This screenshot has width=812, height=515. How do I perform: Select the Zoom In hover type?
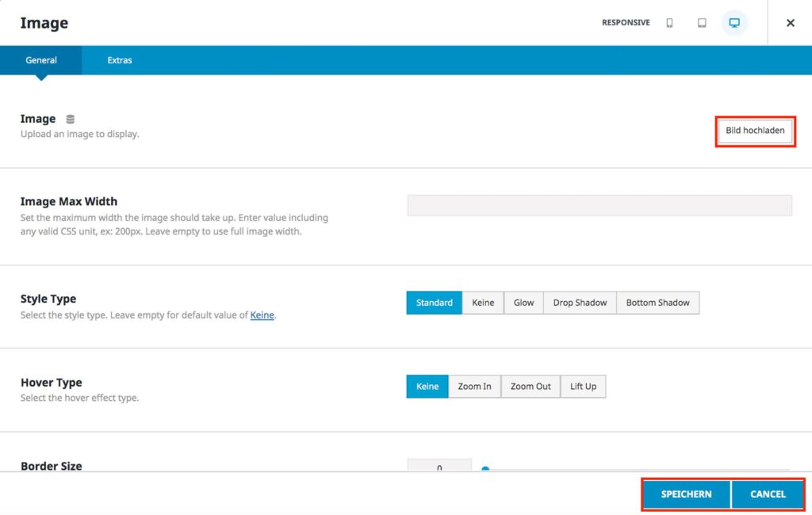(x=474, y=387)
